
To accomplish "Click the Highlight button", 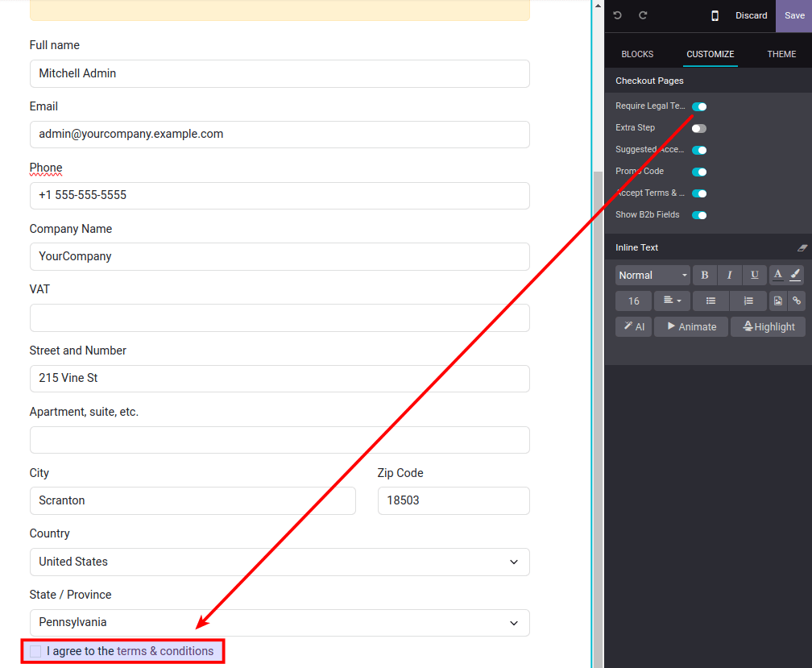I will (x=768, y=327).
